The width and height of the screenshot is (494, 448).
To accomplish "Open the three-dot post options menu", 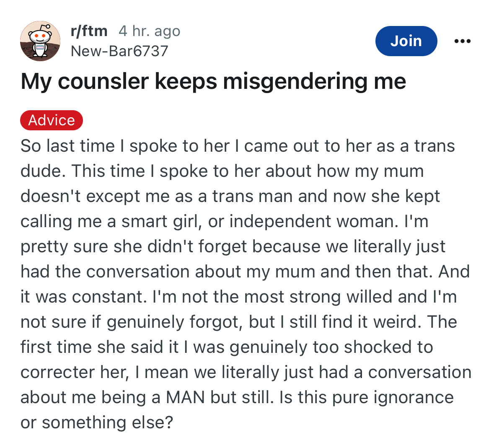I will (x=463, y=41).
